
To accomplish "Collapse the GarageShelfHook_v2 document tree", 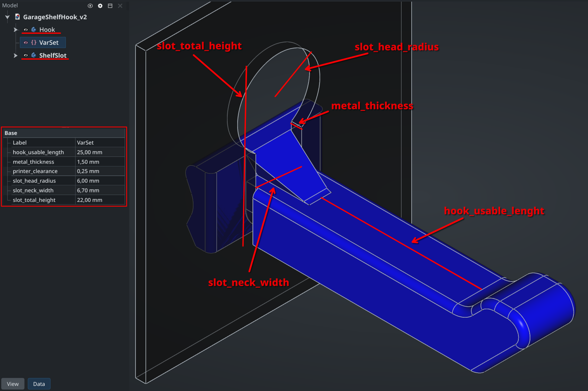I will pos(7,17).
